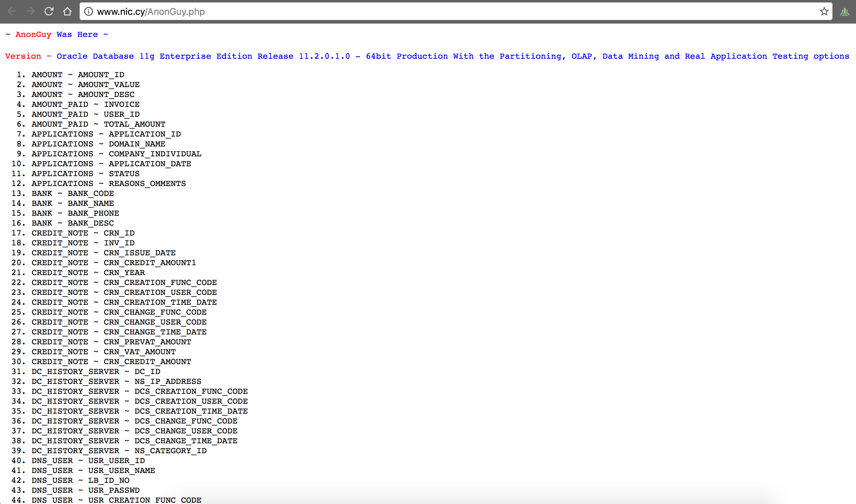Screen dimensions: 856x504
Task: Bookmark this page with the star icon
Action: point(824,12)
